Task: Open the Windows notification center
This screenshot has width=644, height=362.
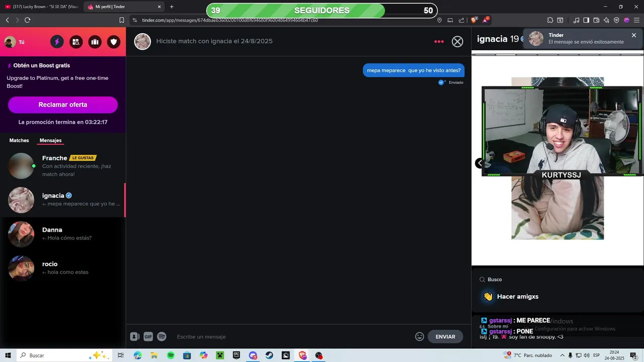Action: (633, 355)
